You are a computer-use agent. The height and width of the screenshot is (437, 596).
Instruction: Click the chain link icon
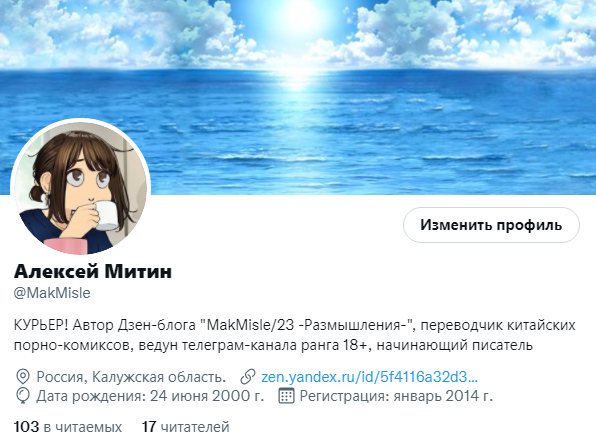point(248,377)
